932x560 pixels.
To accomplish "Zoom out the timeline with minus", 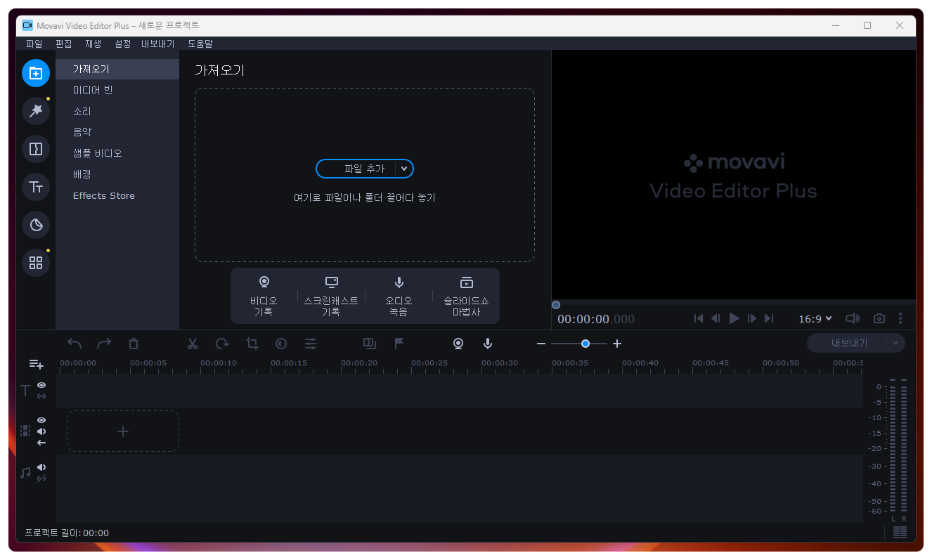I will [541, 344].
